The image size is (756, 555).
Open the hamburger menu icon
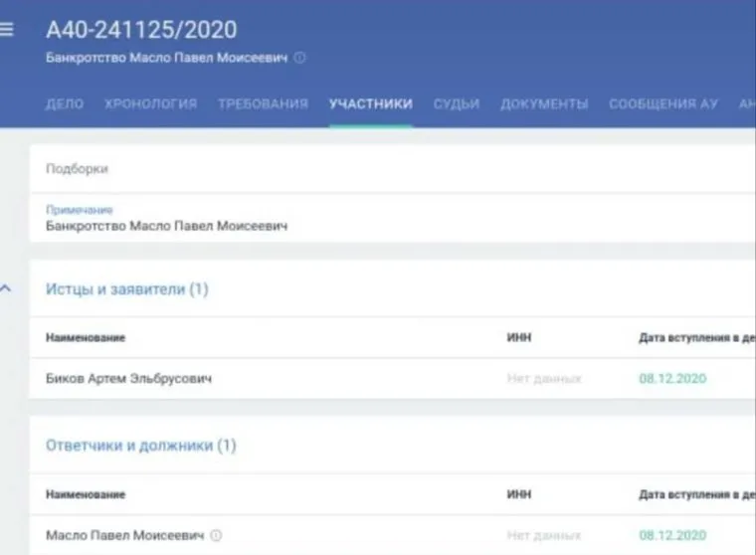click(x=7, y=30)
